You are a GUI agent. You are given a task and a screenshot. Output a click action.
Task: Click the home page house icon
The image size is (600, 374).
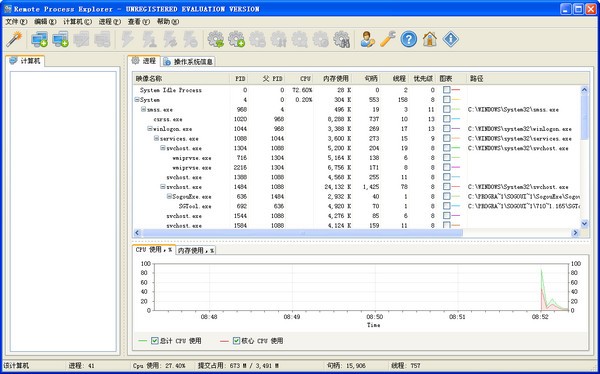pyautogui.click(x=430, y=39)
